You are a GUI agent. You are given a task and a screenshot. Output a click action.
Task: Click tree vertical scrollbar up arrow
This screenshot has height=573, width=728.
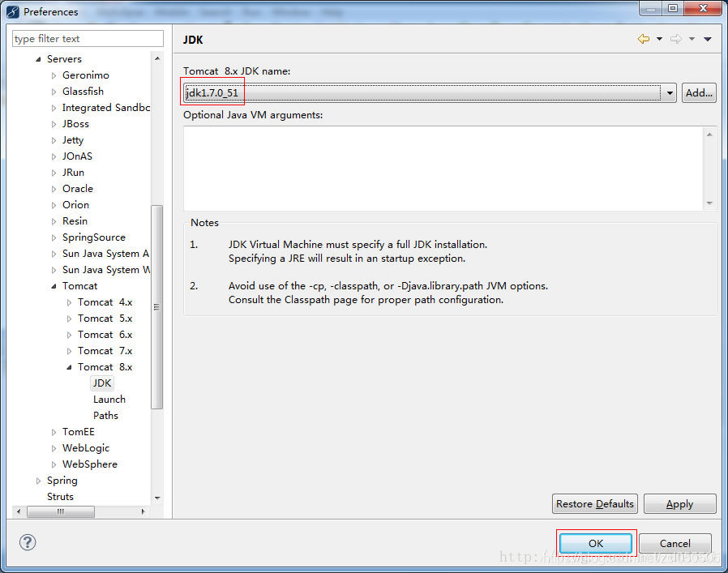(157, 58)
